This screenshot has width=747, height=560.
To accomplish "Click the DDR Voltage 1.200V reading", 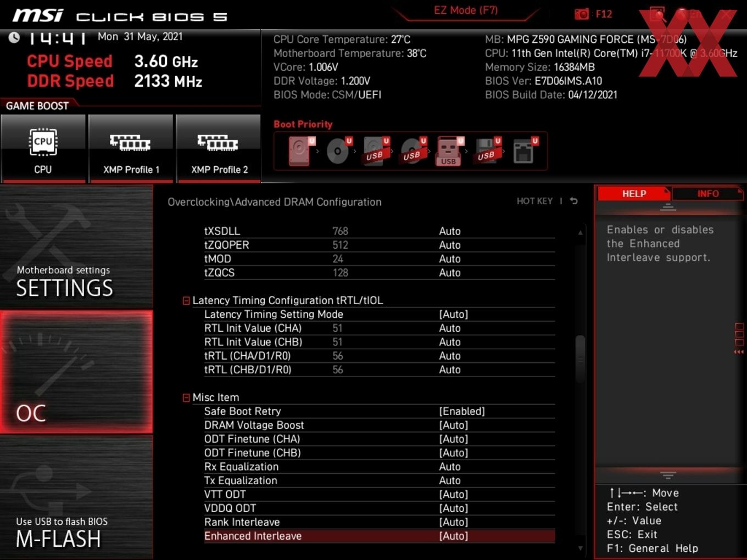I will point(322,81).
